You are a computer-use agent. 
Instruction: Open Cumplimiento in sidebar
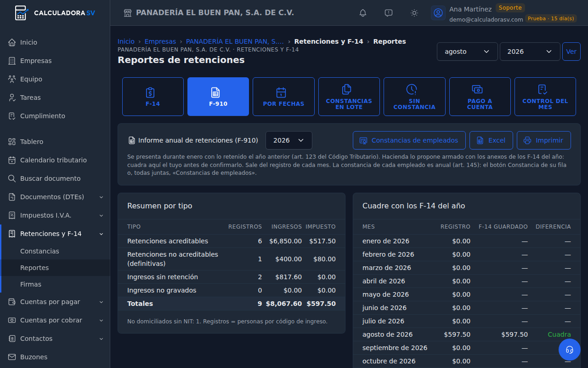point(55,116)
